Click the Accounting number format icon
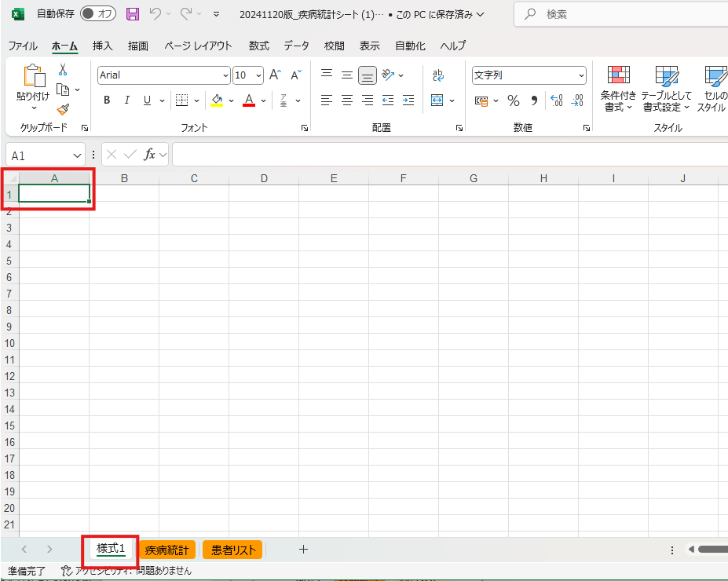The width and height of the screenshot is (728, 581). tap(481, 100)
